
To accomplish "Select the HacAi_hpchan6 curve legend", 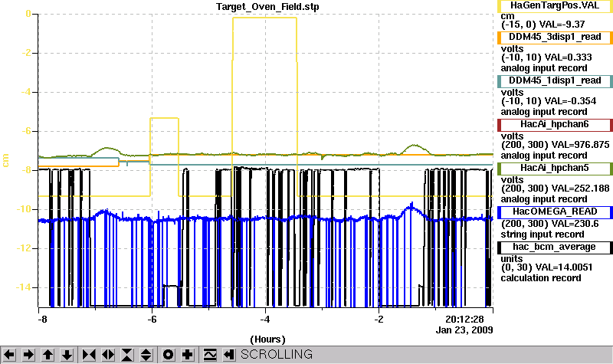I will click(x=555, y=125).
